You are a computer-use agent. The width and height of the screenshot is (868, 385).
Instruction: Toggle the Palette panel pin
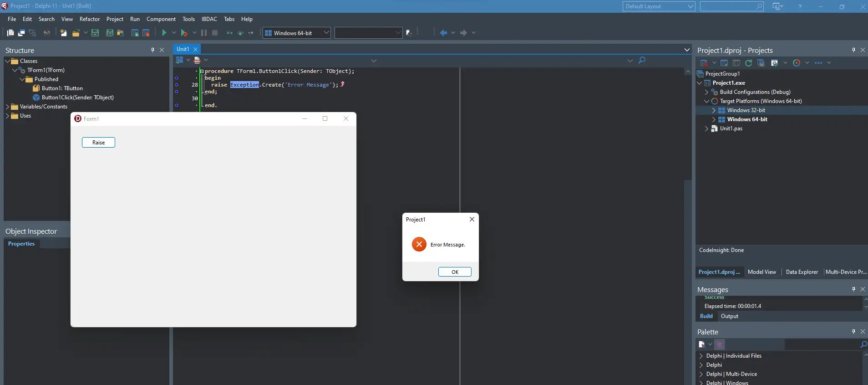point(853,332)
